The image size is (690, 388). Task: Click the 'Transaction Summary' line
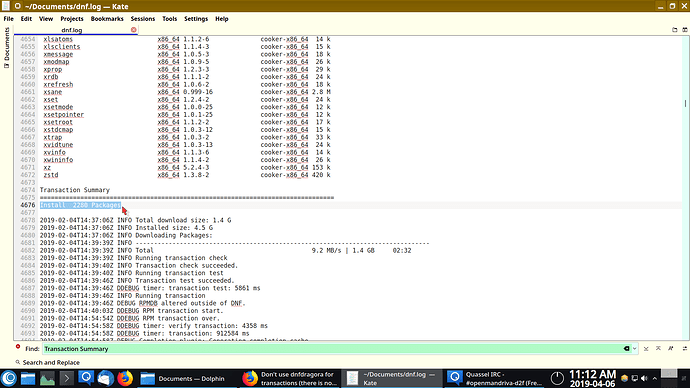click(x=75, y=190)
